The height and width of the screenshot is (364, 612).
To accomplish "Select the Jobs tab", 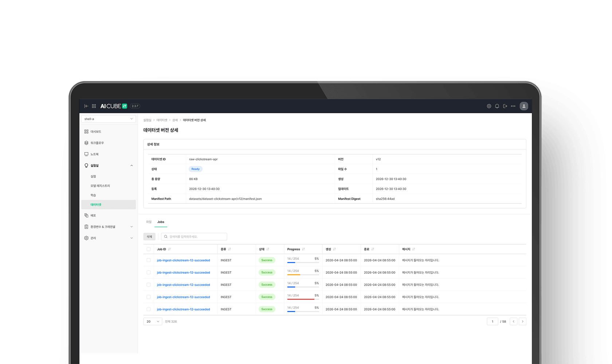I will (x=161, y=222).
